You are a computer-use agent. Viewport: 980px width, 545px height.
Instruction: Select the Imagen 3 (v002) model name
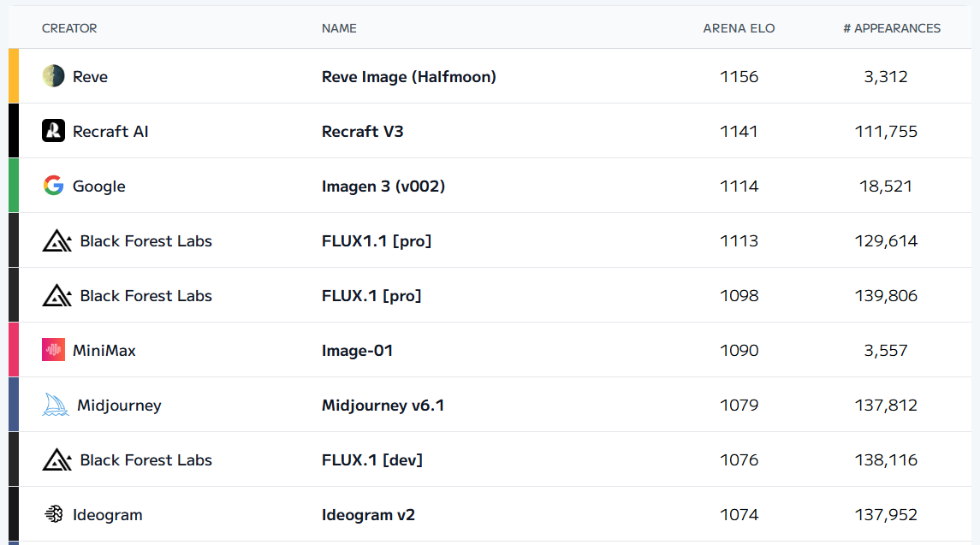pyautogui.click(x=383, y=187)
